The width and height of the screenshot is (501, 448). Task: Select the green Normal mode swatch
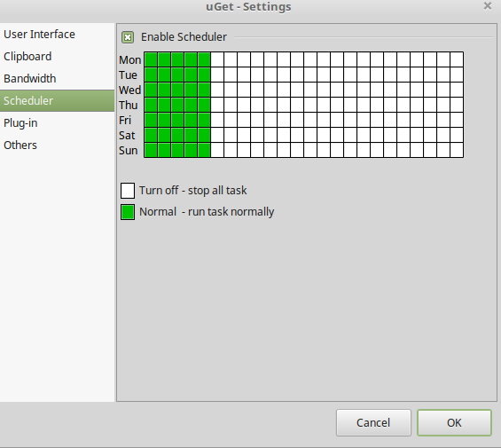pos(128,212)
